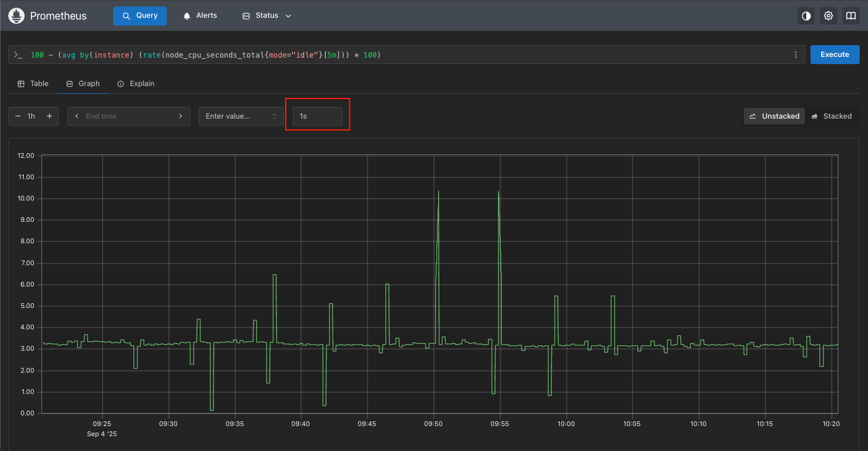Expand the Status dropdown menu
868x451 pixels.
(x=267, y=16)
